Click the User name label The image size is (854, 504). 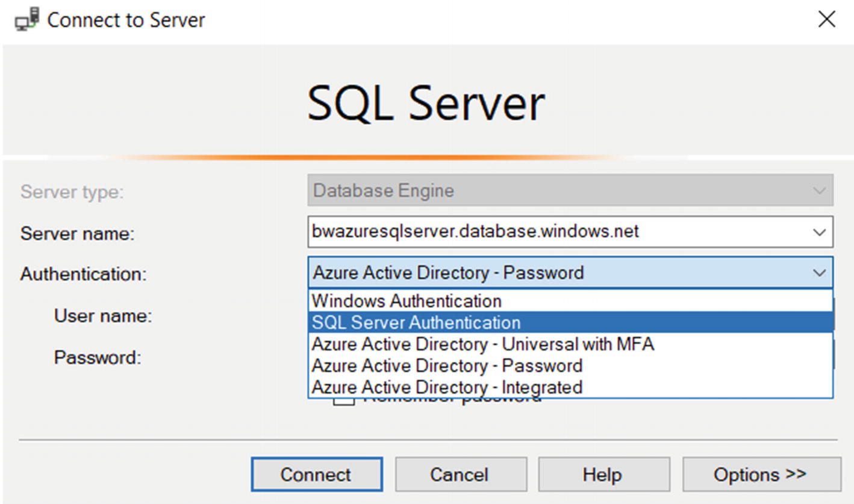(x=102, y=316)
